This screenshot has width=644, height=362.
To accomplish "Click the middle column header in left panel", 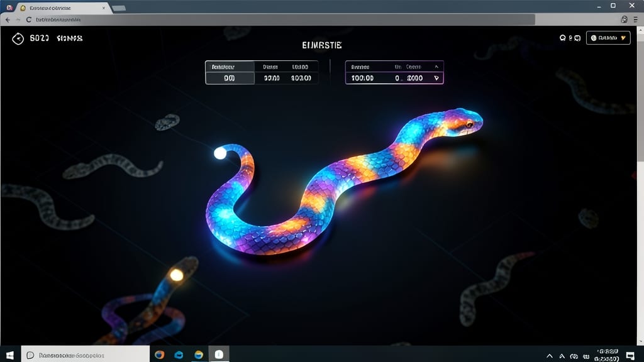I will click(270, 67).
